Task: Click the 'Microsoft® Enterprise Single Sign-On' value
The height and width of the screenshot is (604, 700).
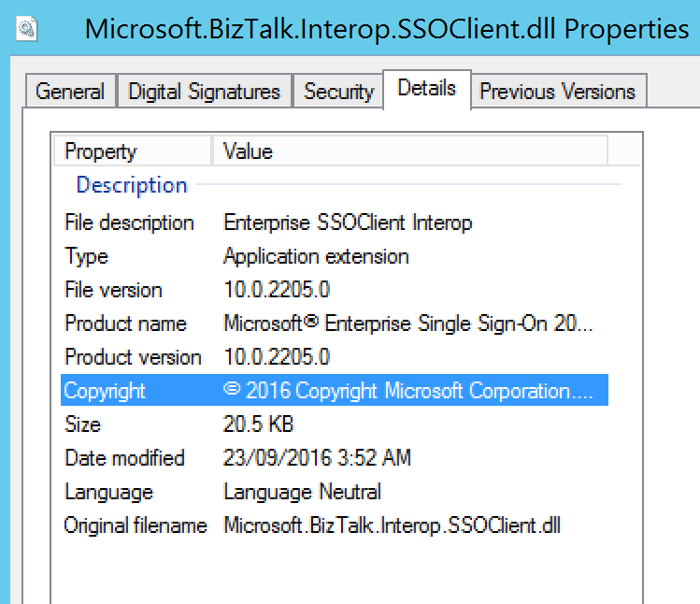Action: pos(408,324)
